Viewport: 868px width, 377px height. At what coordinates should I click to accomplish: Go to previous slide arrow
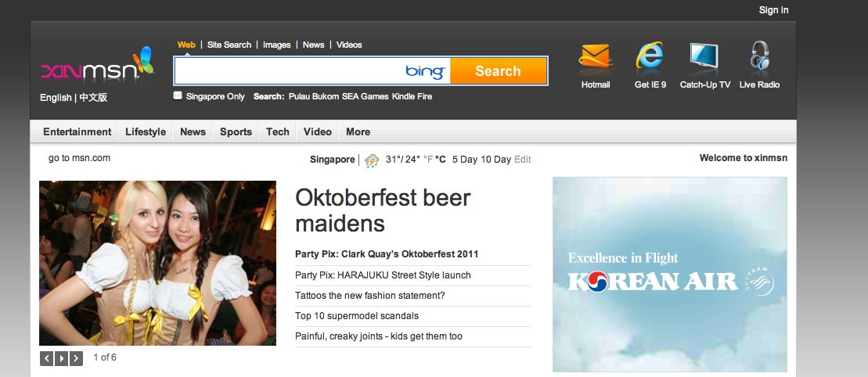tap(46, 358)
